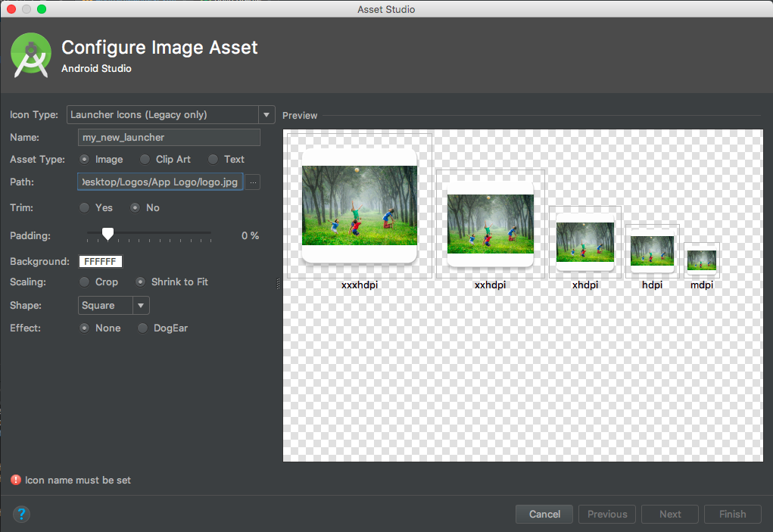This screenshot has height=532, width=773.
Task: Move the Padding slider thumb
Action: click(107, 235)
